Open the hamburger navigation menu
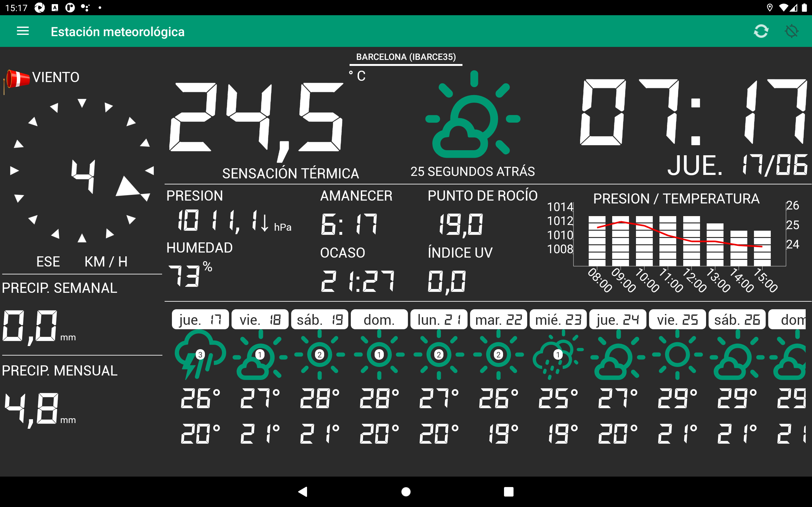Image resolution: width=812 pixels, height=507 pixels. pyautogui.click(x=23, y=31)
